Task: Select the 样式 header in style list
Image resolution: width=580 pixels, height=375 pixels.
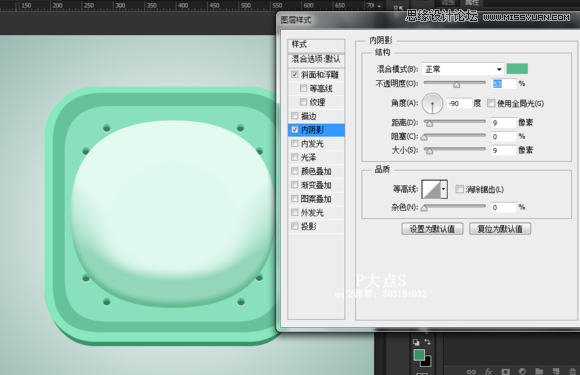Action: 316,45
